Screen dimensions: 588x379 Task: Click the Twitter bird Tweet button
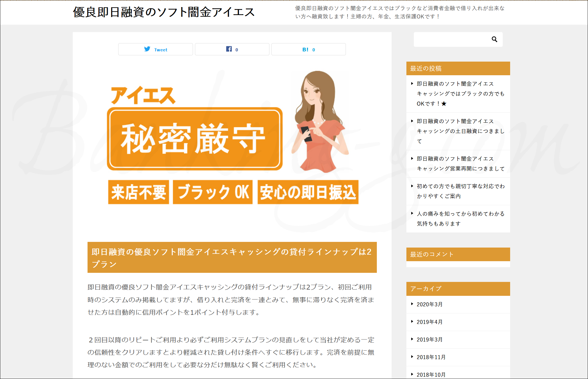[x=155, y=49]
